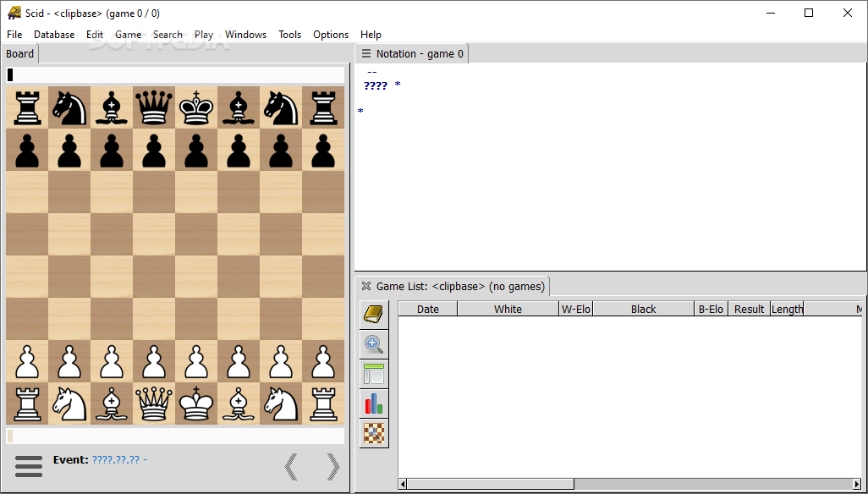Image resolution: width=868 pixels, height=494 pixels.
Task: Select the white knight on g1
Action: 281,403
